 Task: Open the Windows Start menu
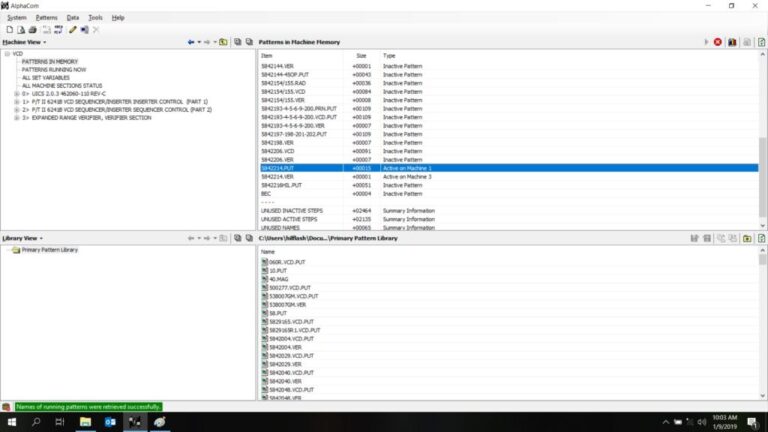[12, 422]
